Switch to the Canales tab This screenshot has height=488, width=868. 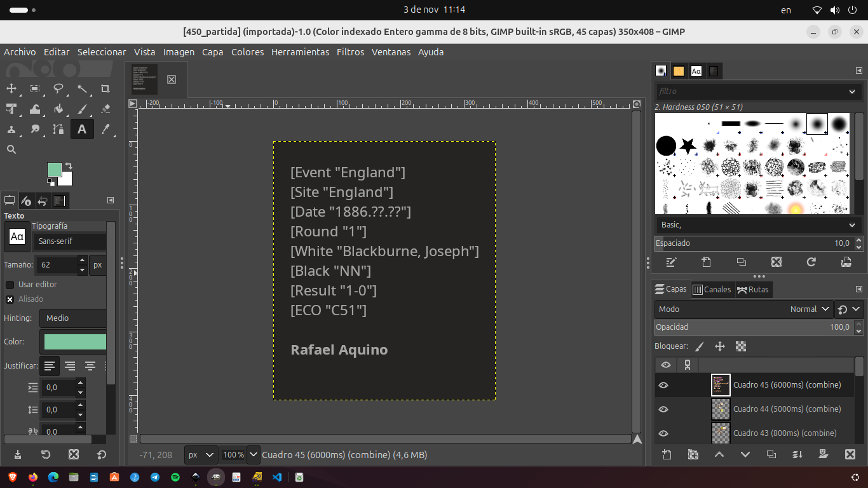click(712, 290)
